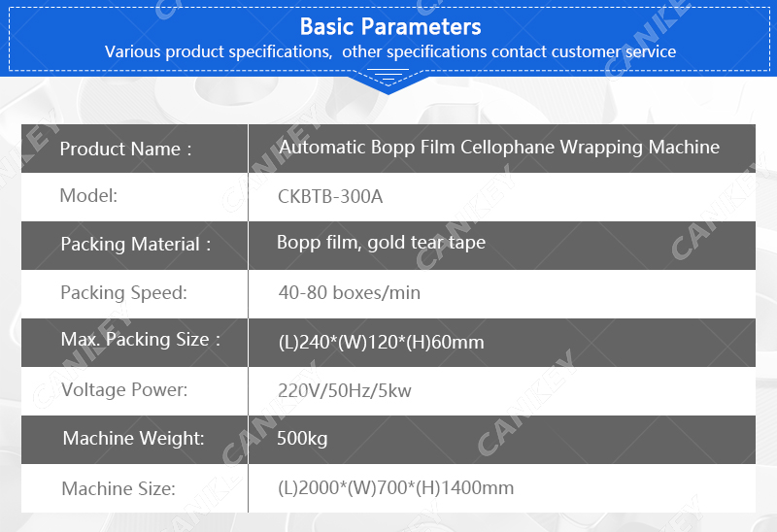Click the "(L)2000*(W)700*(H)1400mm" dimensions value

[x=395, y=488]
